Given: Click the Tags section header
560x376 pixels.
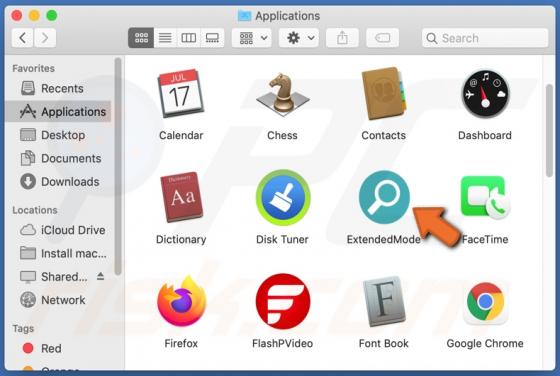Looking at the screenshot, I should [x=23, y=329].
